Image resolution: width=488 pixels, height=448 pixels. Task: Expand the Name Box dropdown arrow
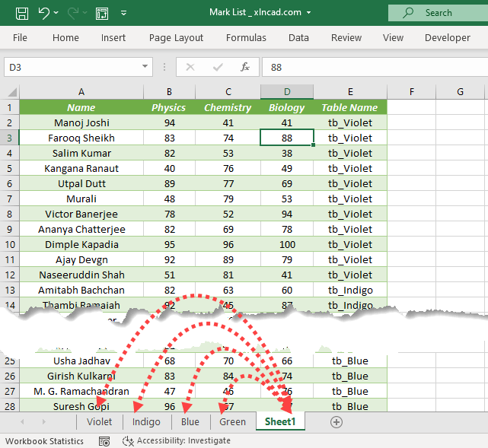[x=145, y=66]
